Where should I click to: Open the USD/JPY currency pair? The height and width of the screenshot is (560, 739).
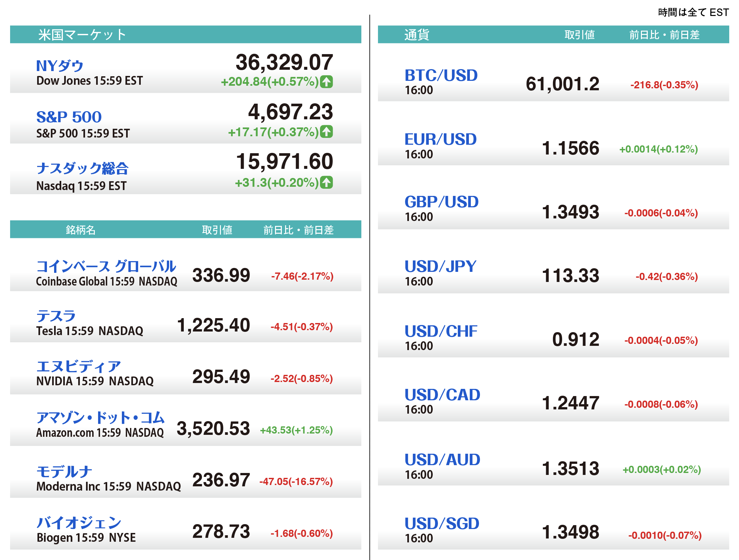click(x=440, y=266)
